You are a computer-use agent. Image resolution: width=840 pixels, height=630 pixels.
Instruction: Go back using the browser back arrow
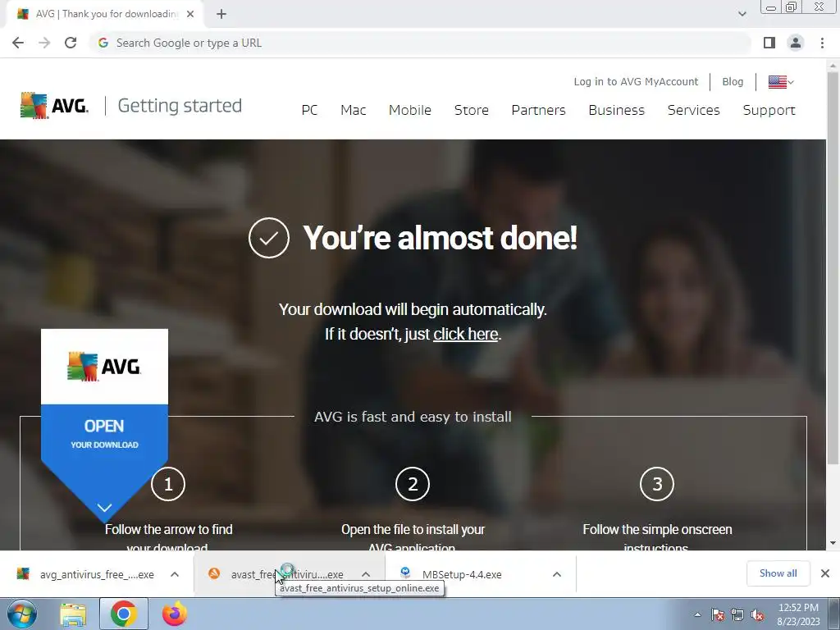[x=18, y=43]
